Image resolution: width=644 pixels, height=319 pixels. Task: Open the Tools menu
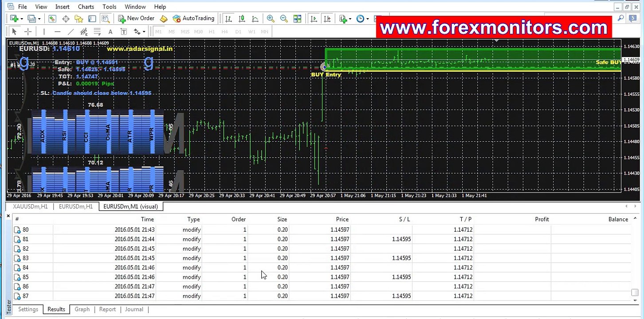109,7
